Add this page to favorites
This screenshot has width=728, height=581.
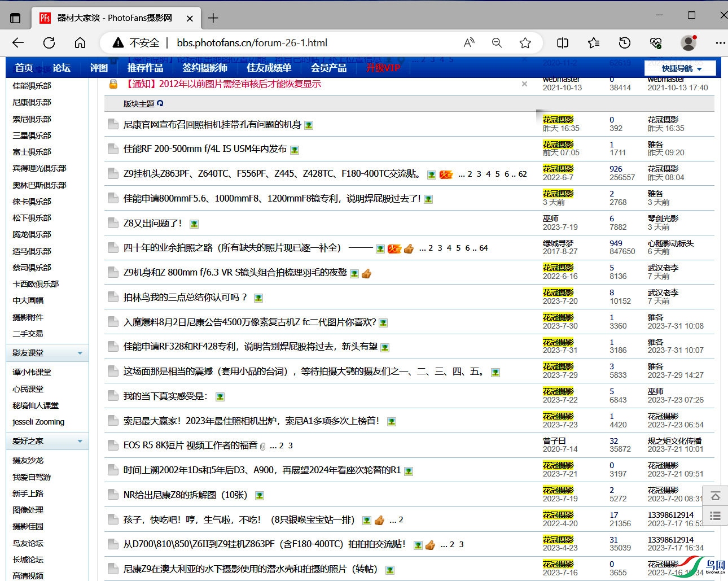525,43
